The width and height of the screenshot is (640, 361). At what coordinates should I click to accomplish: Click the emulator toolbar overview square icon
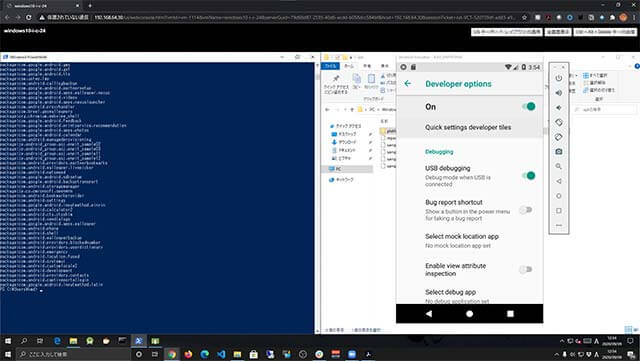[559, 210]
